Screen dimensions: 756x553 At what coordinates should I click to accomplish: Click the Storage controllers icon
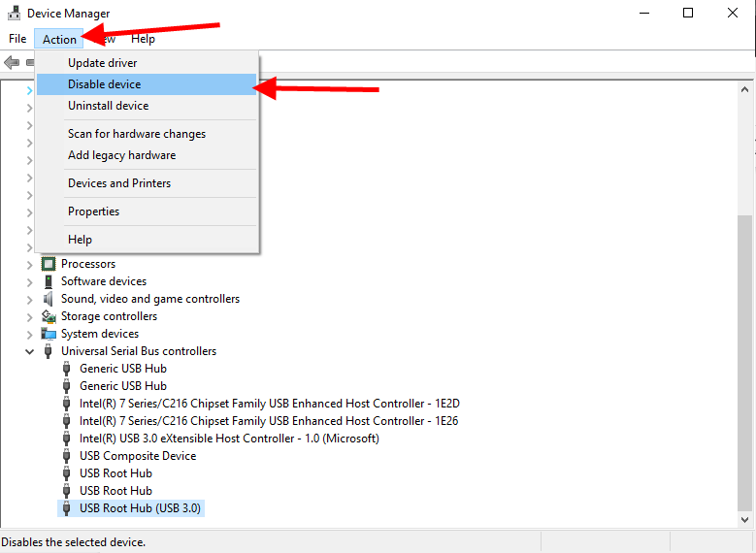pyautogui.click(x=49, y=316)
